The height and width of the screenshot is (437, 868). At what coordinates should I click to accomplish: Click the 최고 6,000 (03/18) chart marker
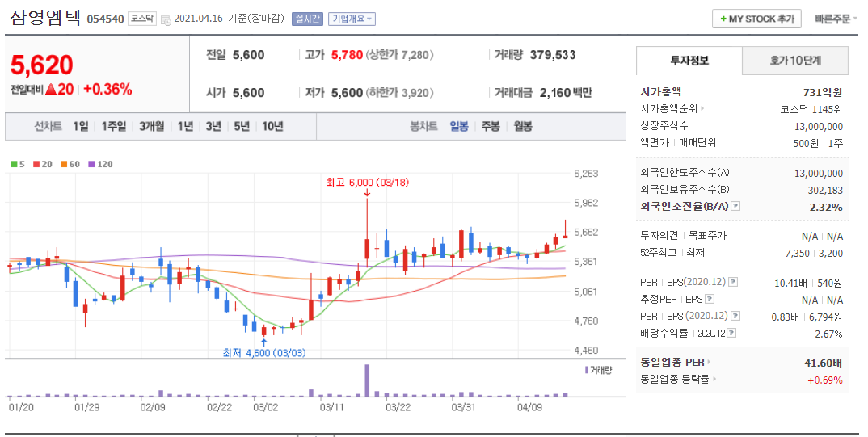367,183
